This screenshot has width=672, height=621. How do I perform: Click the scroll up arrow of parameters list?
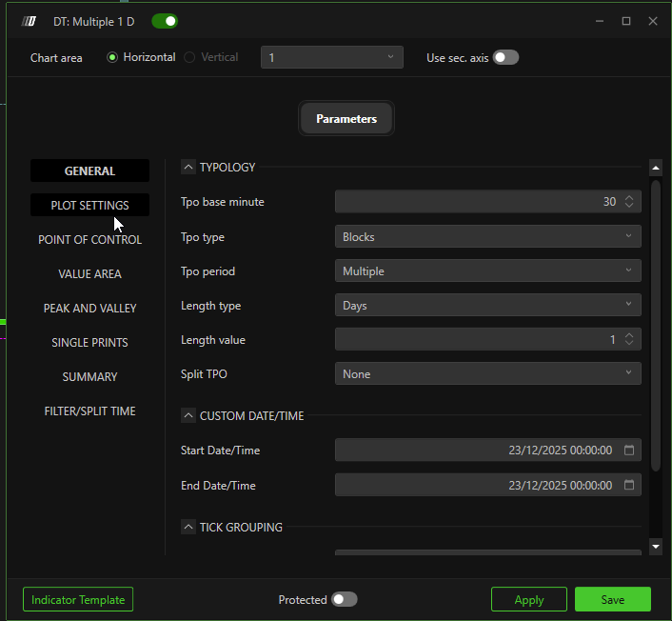(655, 168)
